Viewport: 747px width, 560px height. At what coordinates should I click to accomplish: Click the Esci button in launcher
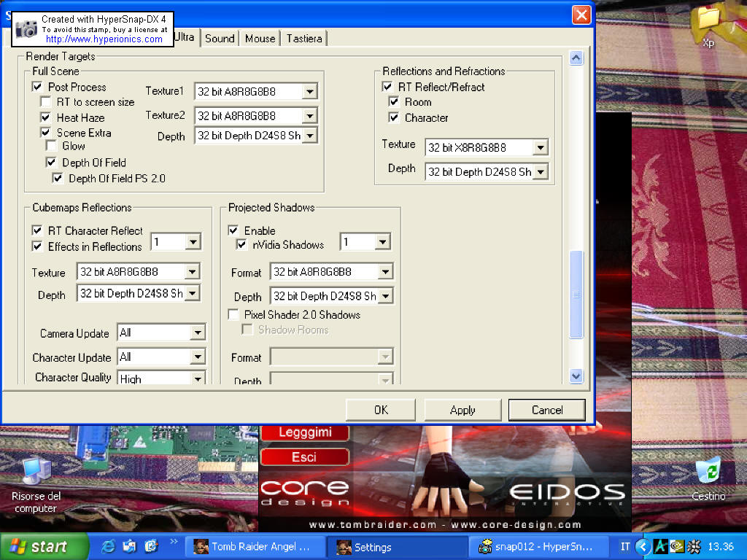(x=304, y=457)
